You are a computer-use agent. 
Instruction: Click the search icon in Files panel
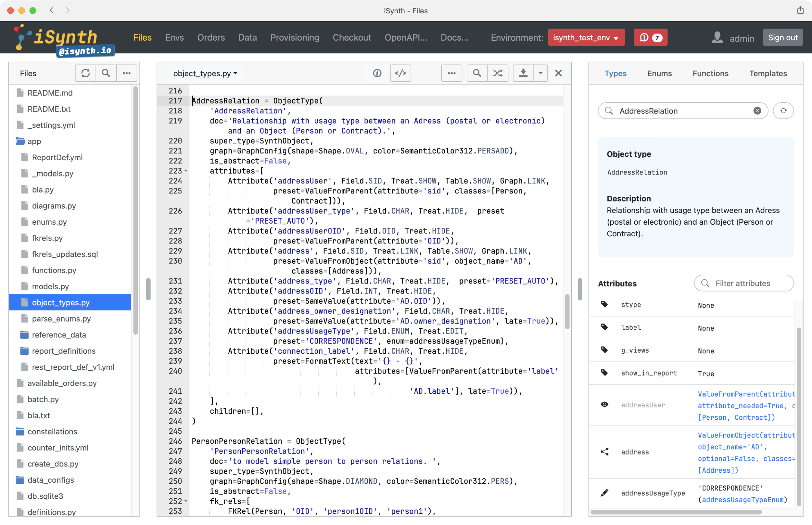106,73
